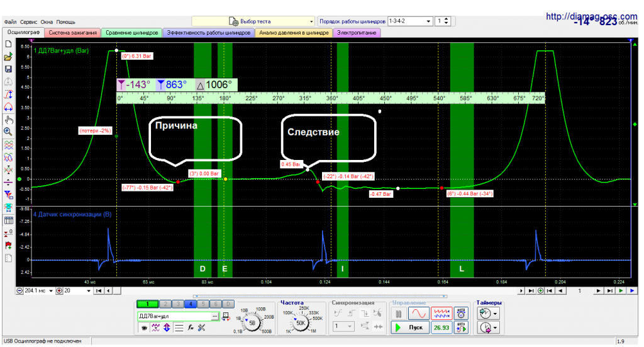Toggle channel 2 button
This screenshot has height=347, width=644.
(165, 304)
